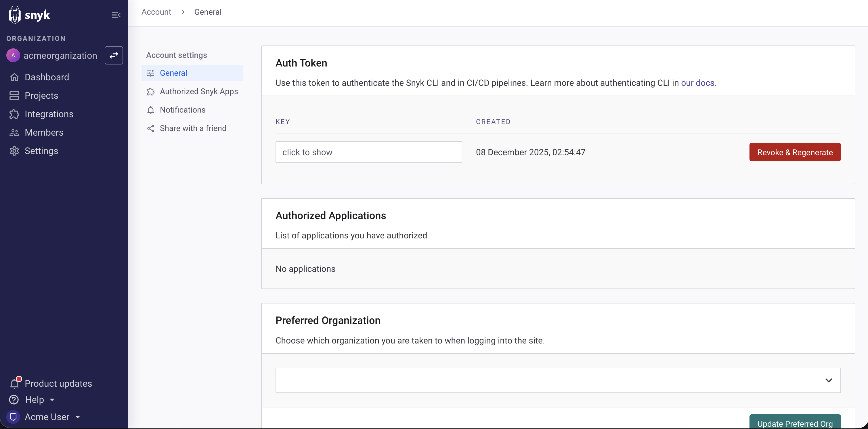Screen dimensions: 868x429
Task: Open the Authorized Snyk Apps section
Action: 198,91
